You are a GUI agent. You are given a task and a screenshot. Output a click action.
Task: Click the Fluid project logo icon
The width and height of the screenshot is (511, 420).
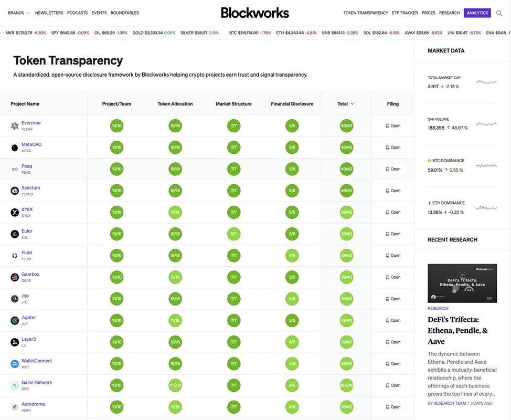click(15, 256)
